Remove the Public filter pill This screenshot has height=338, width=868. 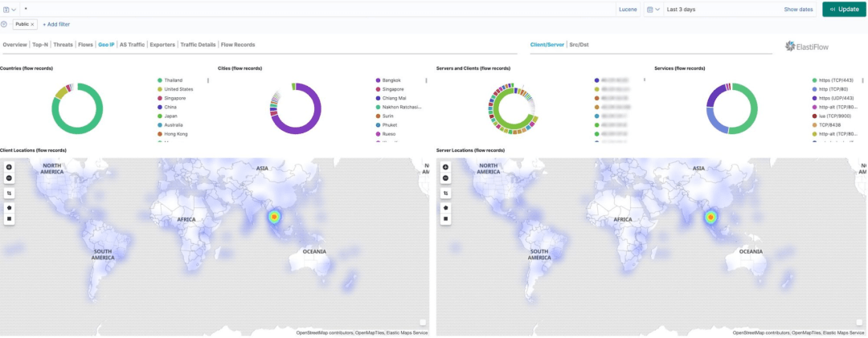coord(33,24)
